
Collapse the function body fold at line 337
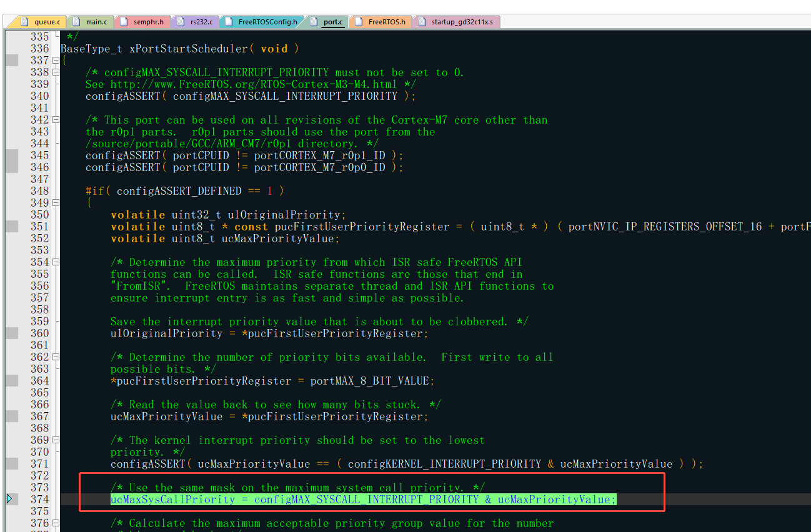(56, 61)
